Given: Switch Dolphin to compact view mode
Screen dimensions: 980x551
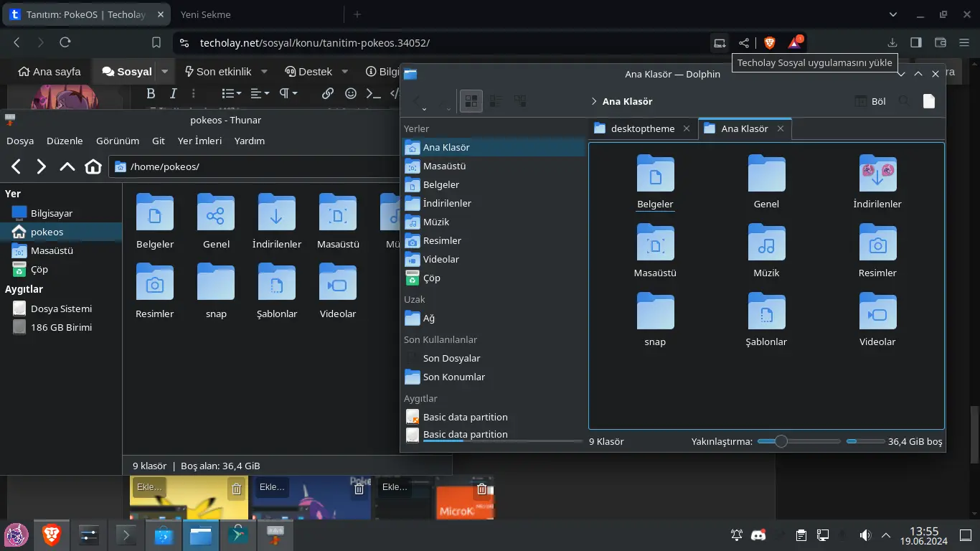Looking at the screenshot, I should (x=496, y=101).
